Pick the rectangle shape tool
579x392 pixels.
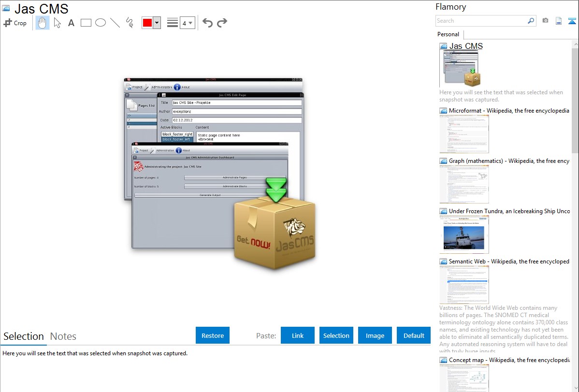[x=86, y=23]
